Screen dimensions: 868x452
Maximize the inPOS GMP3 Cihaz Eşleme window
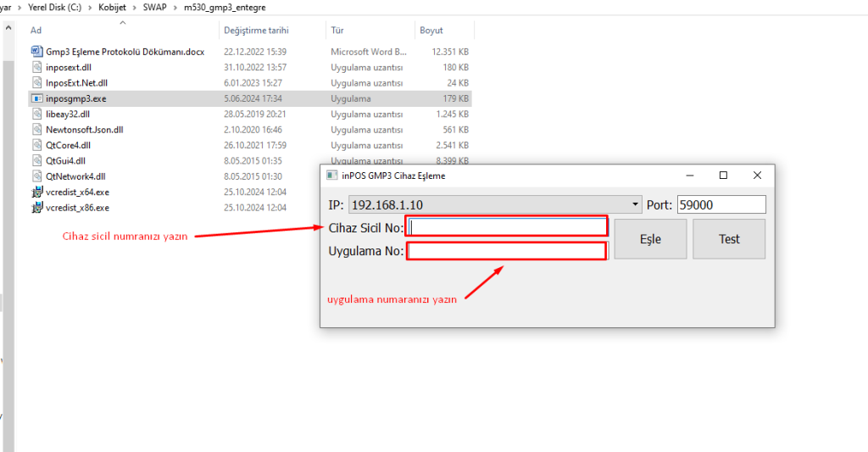723,176
